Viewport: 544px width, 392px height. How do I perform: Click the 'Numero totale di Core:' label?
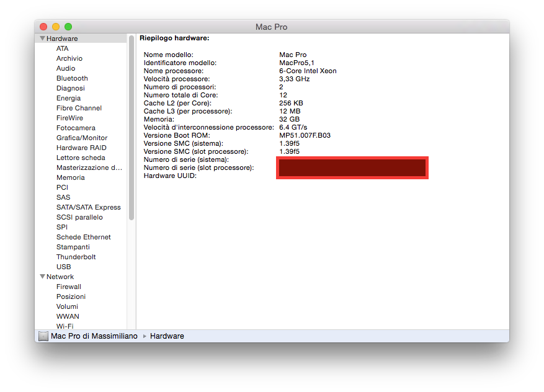coord(181,95)
